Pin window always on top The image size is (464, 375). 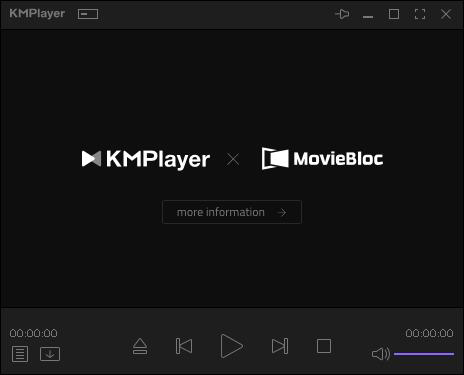342,14
